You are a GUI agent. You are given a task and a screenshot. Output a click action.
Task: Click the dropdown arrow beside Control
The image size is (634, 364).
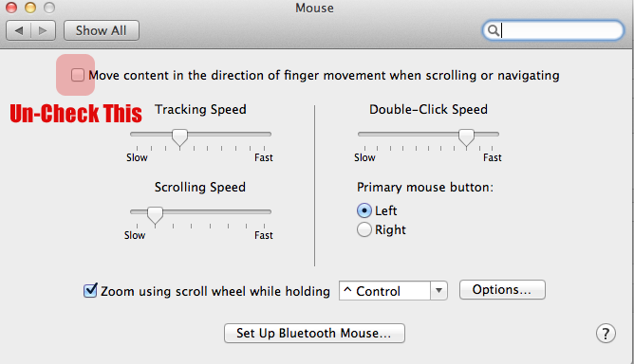438,291
